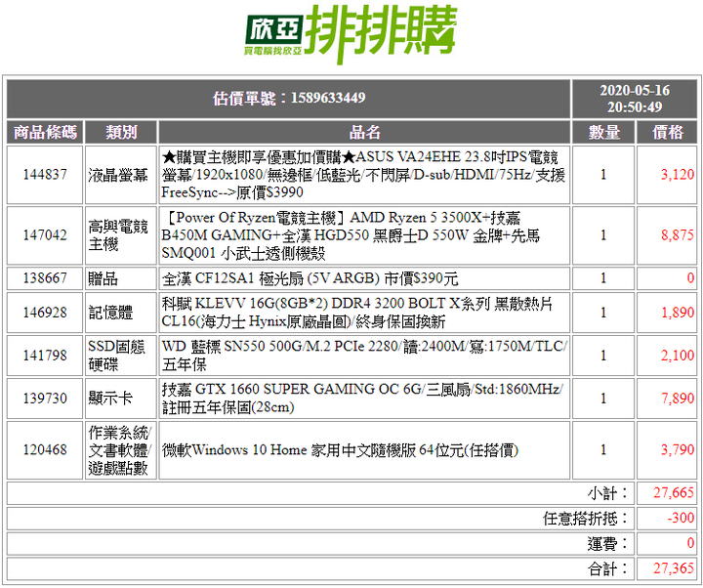Click the AMD Ryzen 5 3500X bundle description
The image size is (703, 588).
pyautogui.click(x=364, y=235)
